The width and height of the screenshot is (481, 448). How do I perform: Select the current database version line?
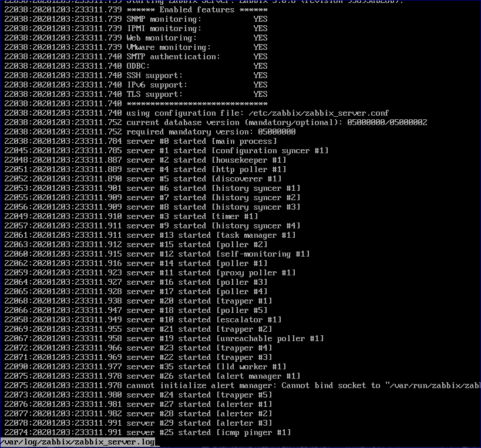(x=216, y=122)
